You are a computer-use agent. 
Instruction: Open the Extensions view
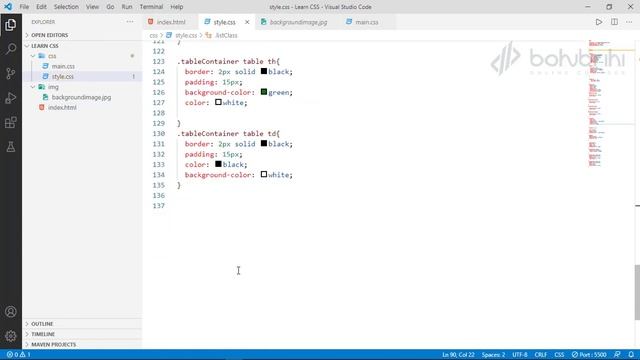coord(11,122)
